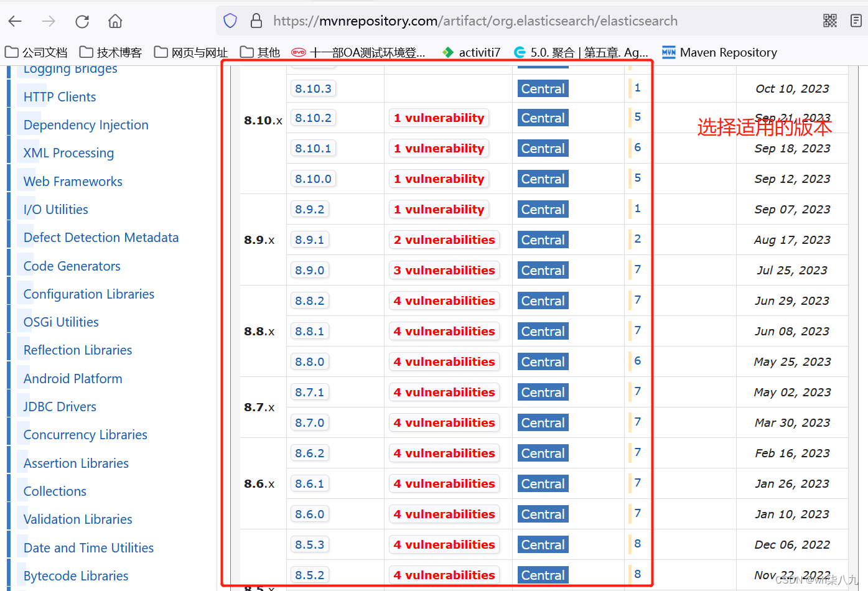Open usages count 6 for 8.10.1
This screenshot has width=868, height=591.
click(637, 147)
